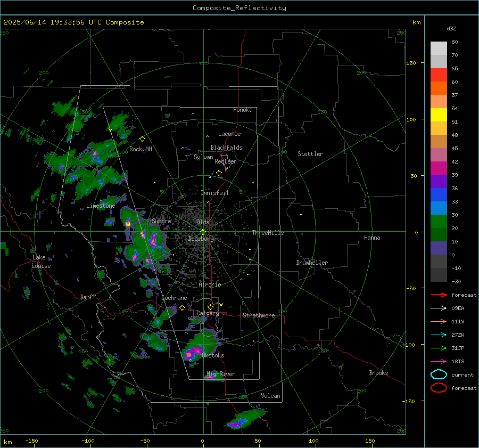Click the Limestone label
The width and height of the screenshot is (479, 448).
pyautogui.click(x=101, y=206)
